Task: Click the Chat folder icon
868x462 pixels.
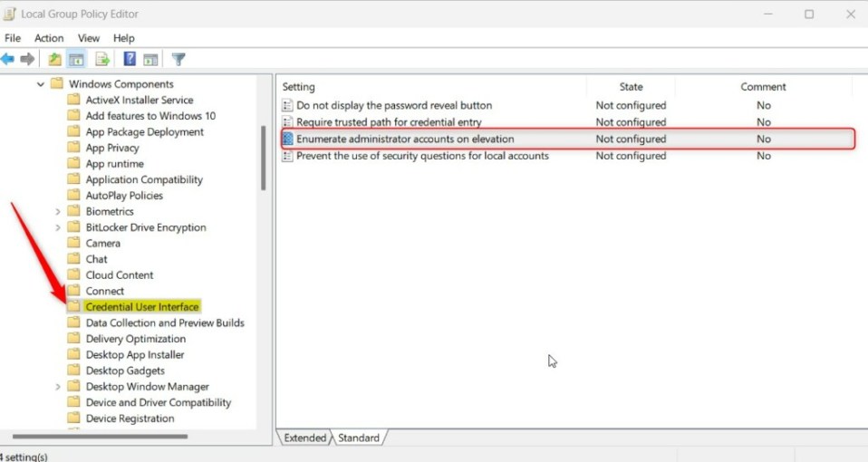Action: (73, 259)
